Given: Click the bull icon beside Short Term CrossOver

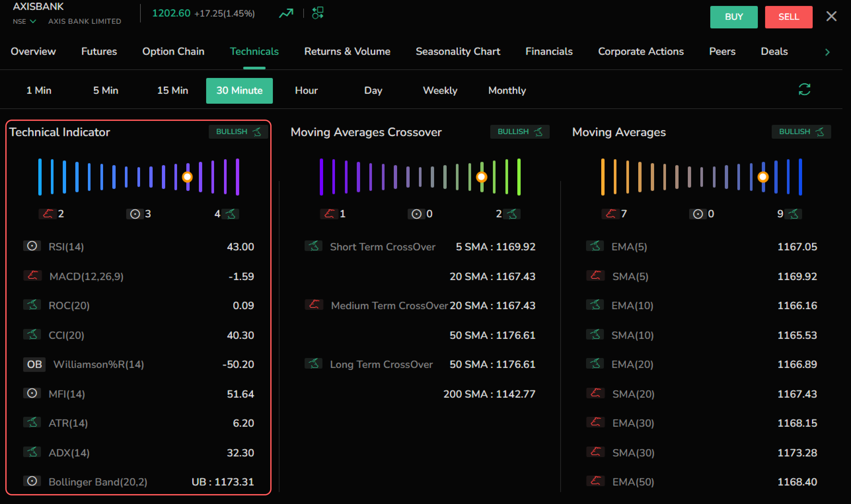Looking at the screenshot, I should tap(313, 246).
